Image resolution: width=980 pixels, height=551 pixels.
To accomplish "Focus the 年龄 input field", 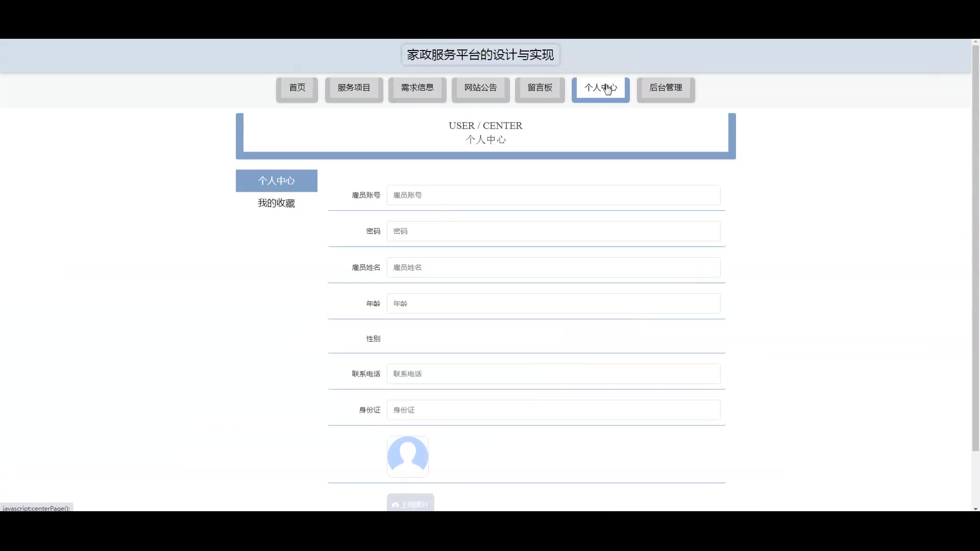I will point(553,304).
